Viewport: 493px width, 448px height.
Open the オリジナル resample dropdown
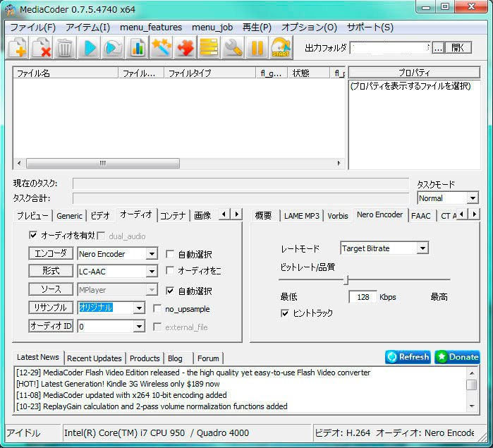(x=139, y=308)
